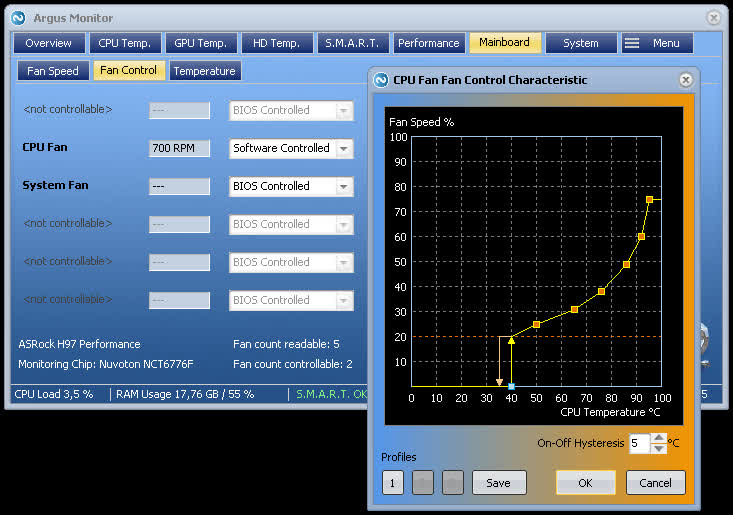Viewport: 733px width, 515px height.
Task: Click the CPU Fan 700 RPM field
Action: (179, 149)
